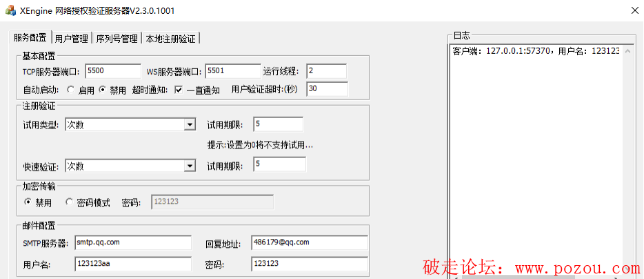The height and width of the screenshot is (279, 644).
Task: Expand the 试用类型 dropdown
Action: (190, 125)
